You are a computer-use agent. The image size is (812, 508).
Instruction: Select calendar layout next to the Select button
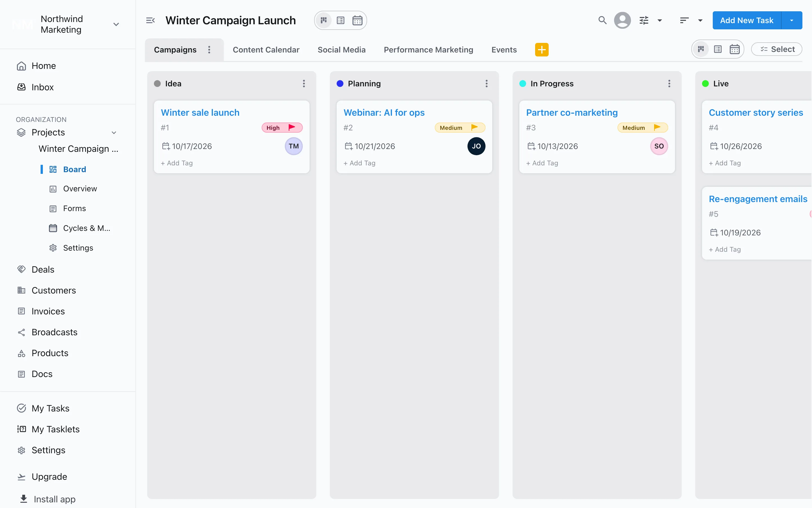[734, 49]
